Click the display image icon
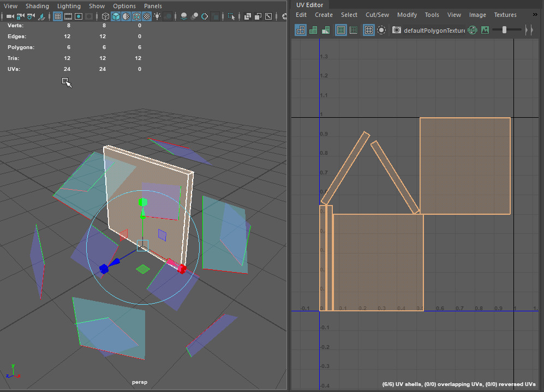 (x=485, y=30)
